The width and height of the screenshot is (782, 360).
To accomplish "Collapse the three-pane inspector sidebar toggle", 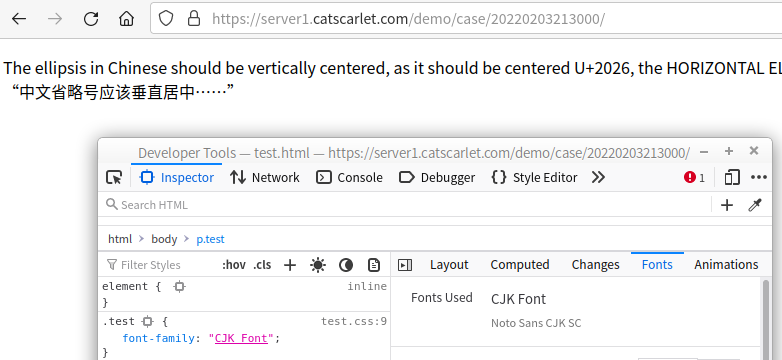I will tap(404, 265).
